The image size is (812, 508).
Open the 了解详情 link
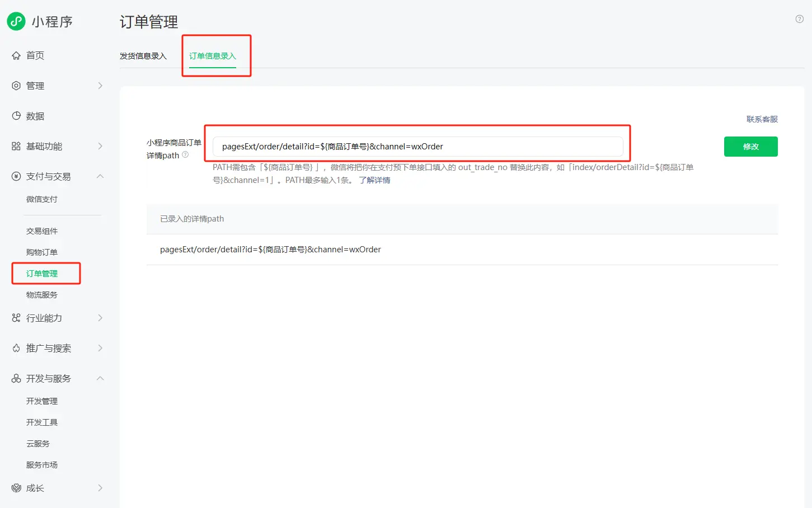374,180
